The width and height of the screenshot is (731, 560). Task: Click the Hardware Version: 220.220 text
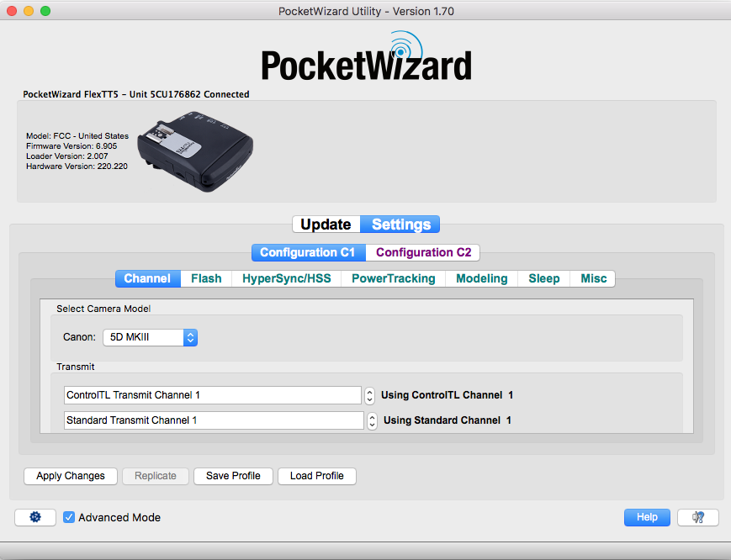pos(77,166)
